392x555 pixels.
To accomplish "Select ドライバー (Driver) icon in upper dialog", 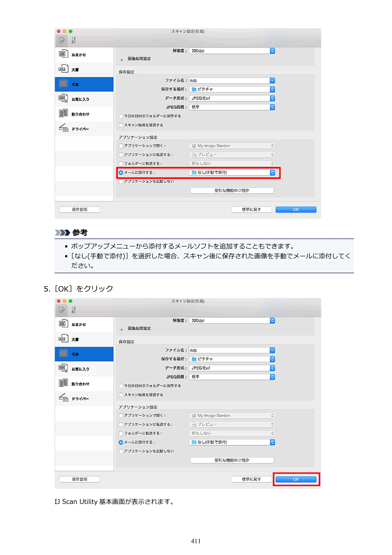I will (63, 128).
